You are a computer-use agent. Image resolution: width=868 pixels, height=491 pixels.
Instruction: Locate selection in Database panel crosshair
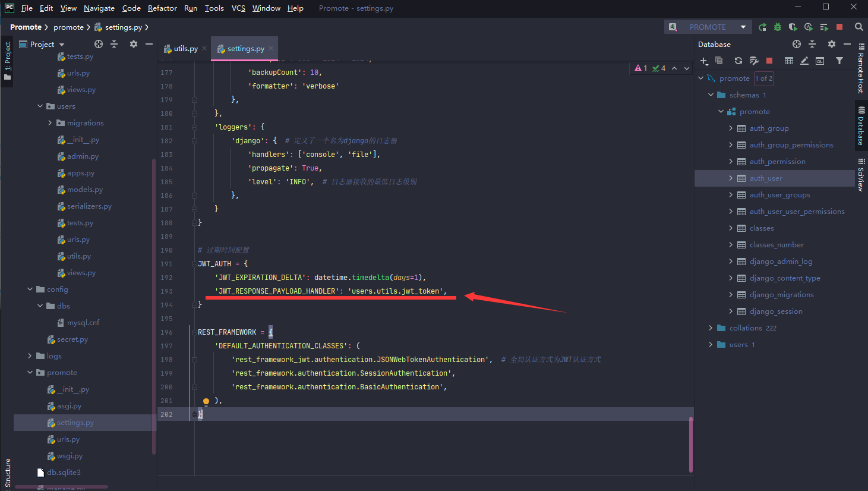coord(797,44)
